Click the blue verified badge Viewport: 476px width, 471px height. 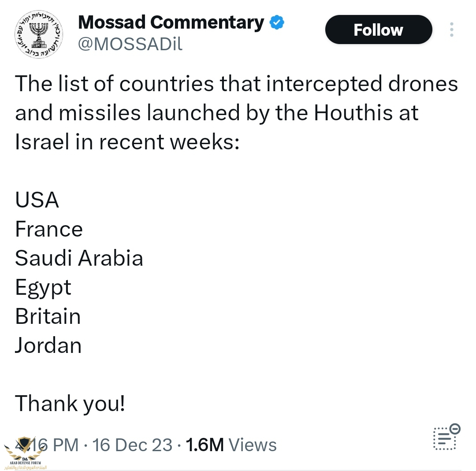coord(277,22)
